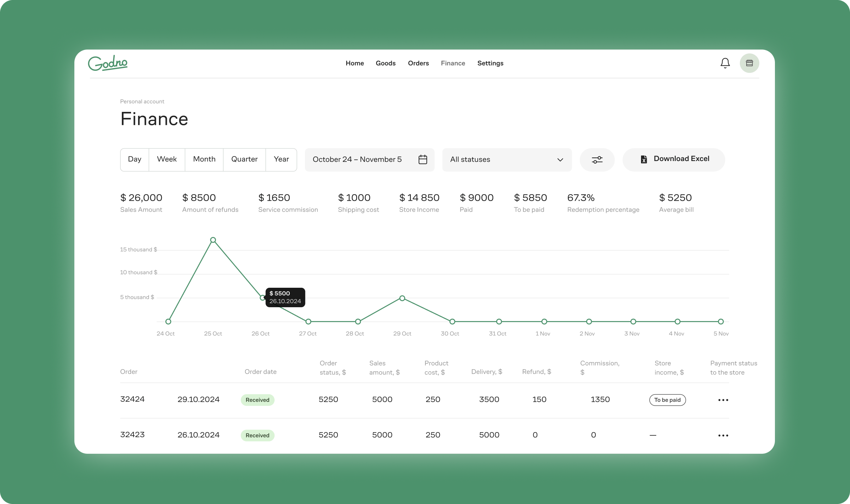Open the calendar icon in date picker
This screenshot has width=850, height=504.
(423, 159)
